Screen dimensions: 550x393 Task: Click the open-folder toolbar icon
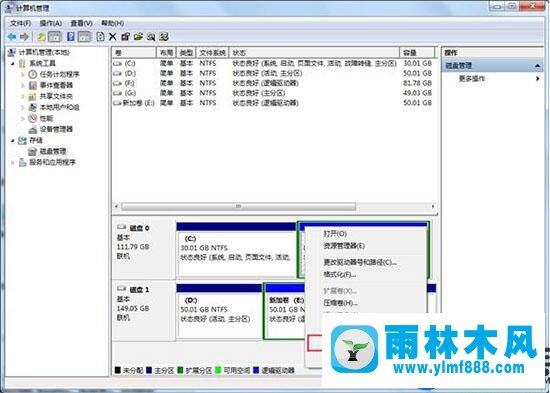click(138, 36)
